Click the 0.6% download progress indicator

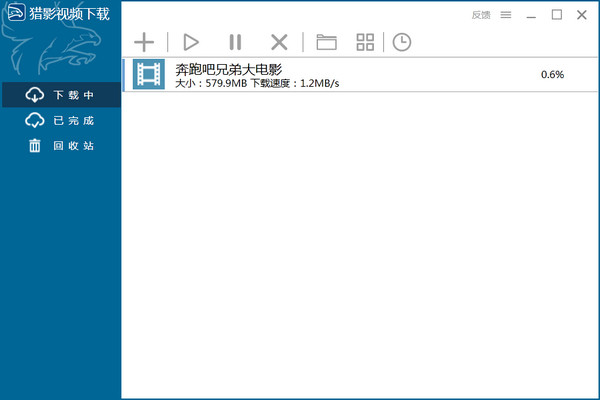(552, 75)
